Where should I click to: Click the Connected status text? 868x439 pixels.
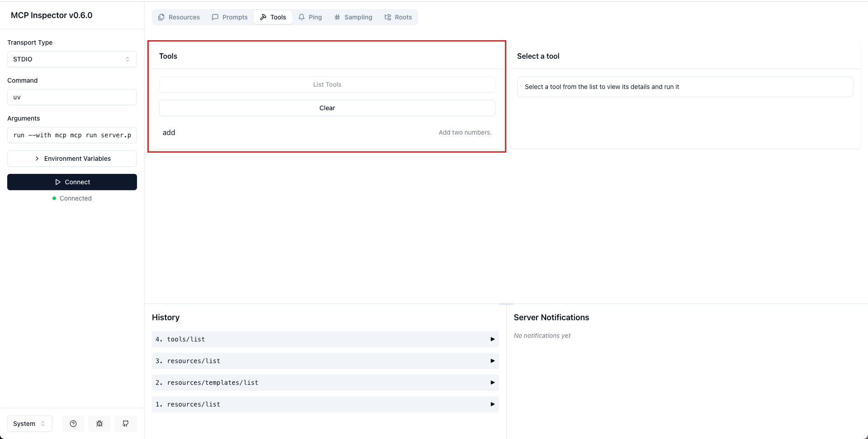75,198
